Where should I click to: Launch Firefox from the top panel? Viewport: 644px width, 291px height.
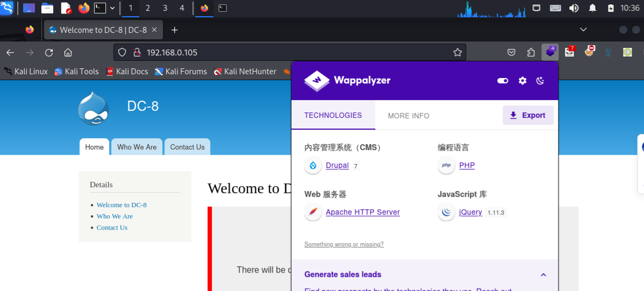pos(84,8)
